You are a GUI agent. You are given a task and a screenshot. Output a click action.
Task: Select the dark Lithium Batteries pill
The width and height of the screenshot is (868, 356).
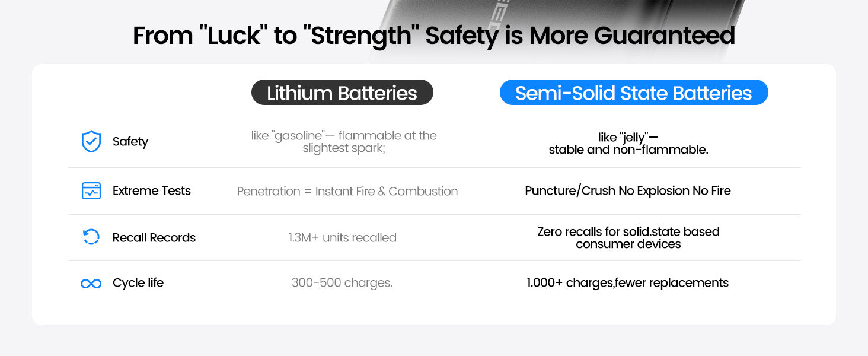[x=342, y=93]
